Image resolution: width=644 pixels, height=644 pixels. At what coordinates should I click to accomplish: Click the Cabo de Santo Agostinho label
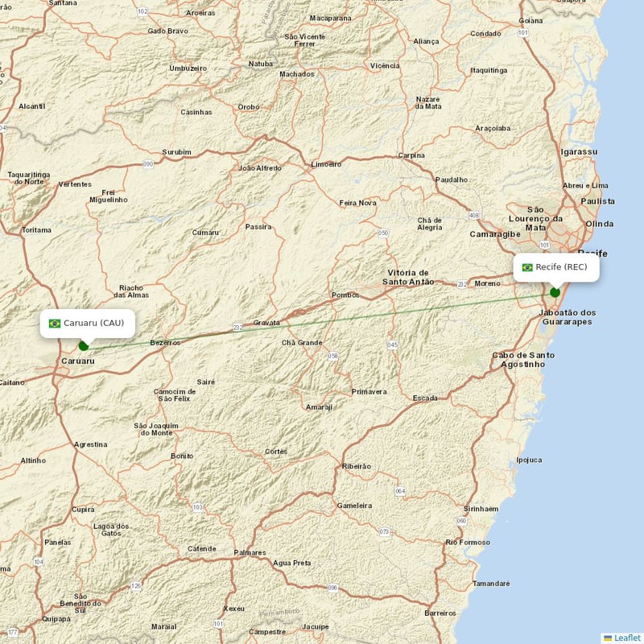tap(523, 360)
